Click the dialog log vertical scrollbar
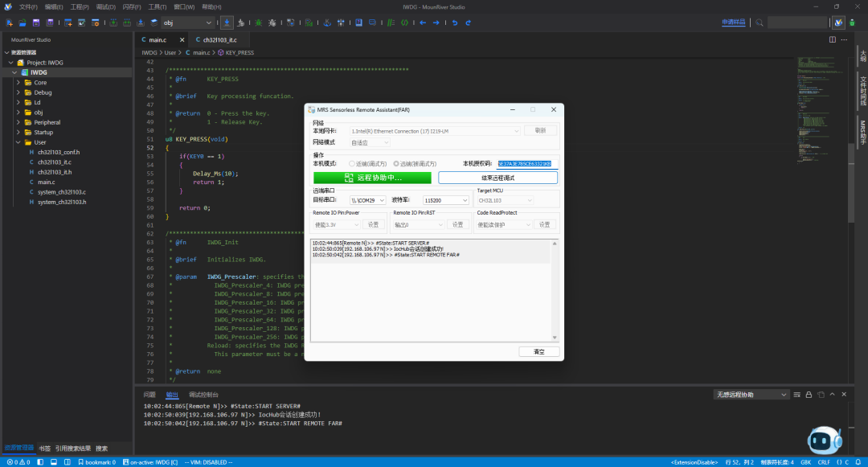868x467 pixels. tap(554, 290)
